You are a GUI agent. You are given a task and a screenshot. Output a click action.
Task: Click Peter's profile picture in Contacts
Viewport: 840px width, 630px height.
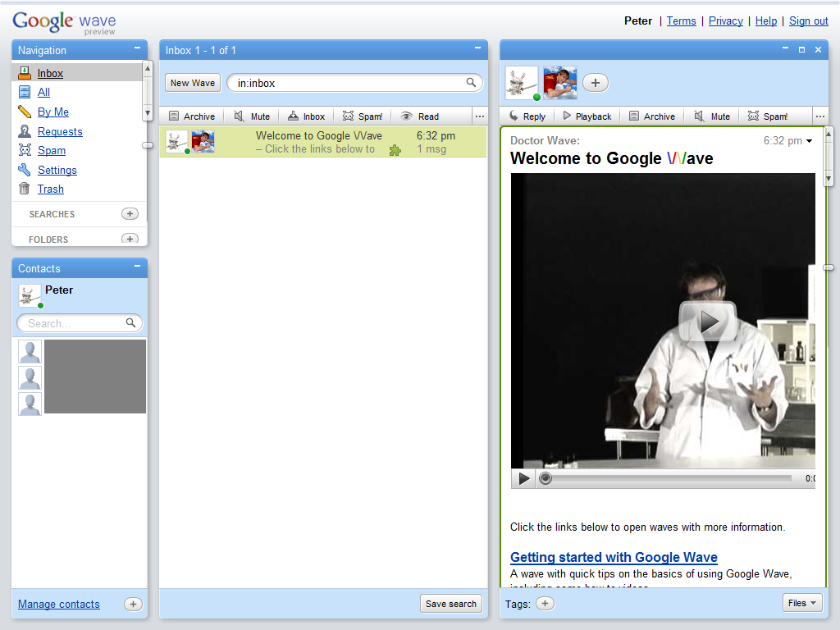coord(30,295)
